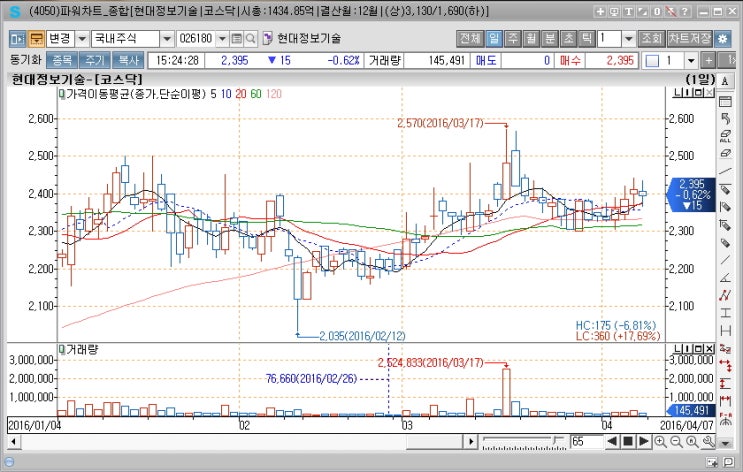Reset chart zoom magnifier icon
Viewport: 743px width, 472px height.
pos(692,442)
